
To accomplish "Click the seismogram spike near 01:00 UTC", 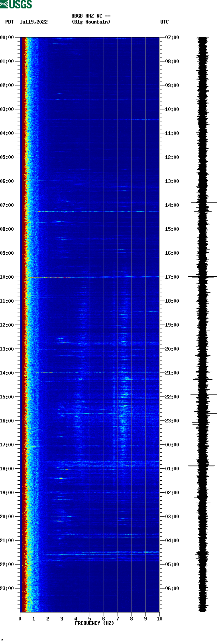I will pyautogui.click(x=201, y=466).
